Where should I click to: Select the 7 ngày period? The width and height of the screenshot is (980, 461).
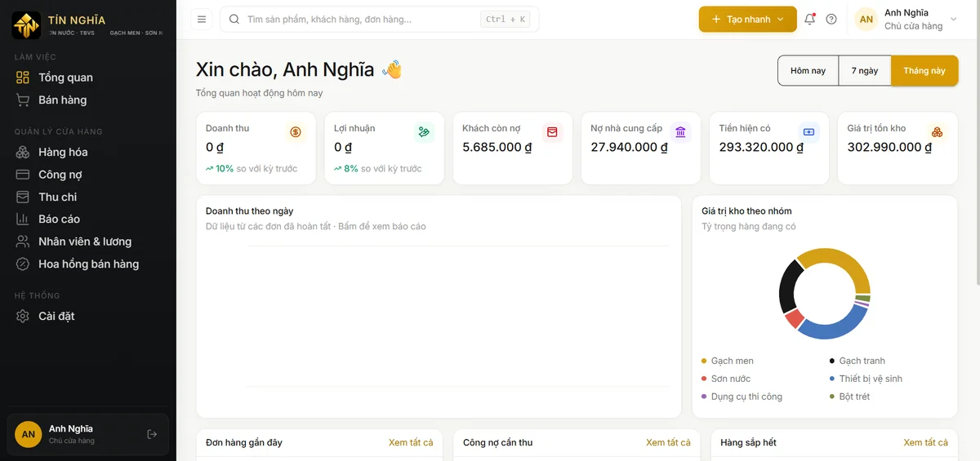[865, 71]
